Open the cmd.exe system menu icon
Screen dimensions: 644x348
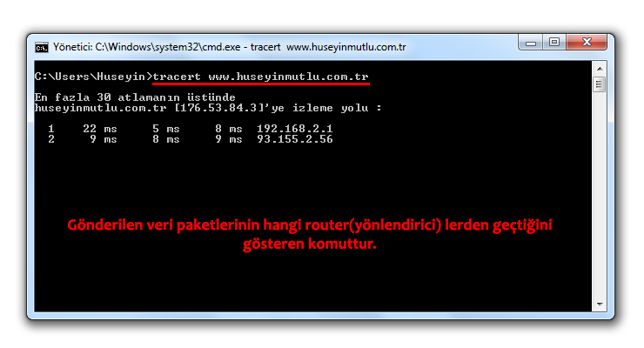tap(42, 48)
